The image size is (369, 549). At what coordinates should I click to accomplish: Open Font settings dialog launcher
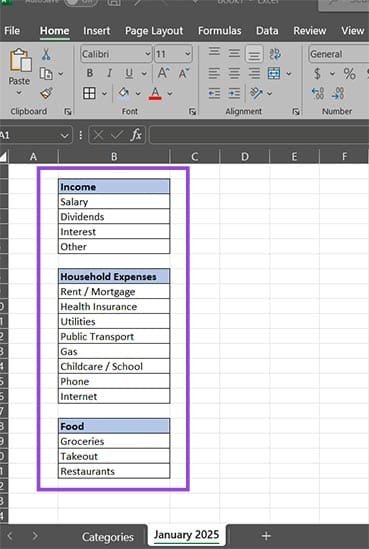tap(192, 112)
